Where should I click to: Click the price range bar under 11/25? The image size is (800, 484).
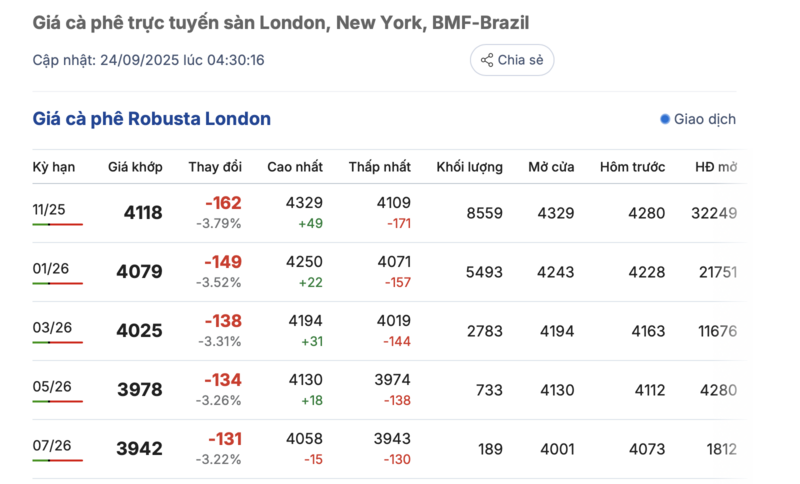57,224
